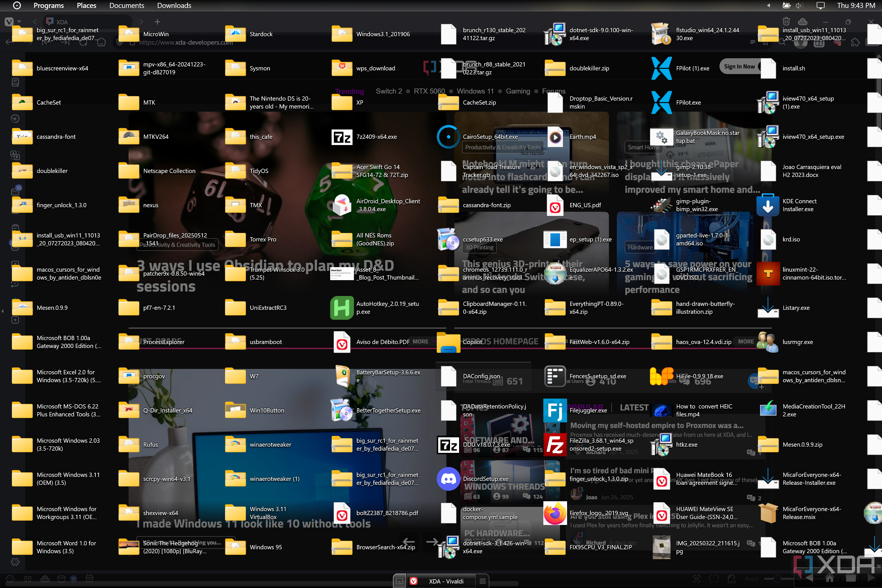Open the GalaxyBookMask.no.startup.bat icon
882x588 pixels.
point(661,137)
